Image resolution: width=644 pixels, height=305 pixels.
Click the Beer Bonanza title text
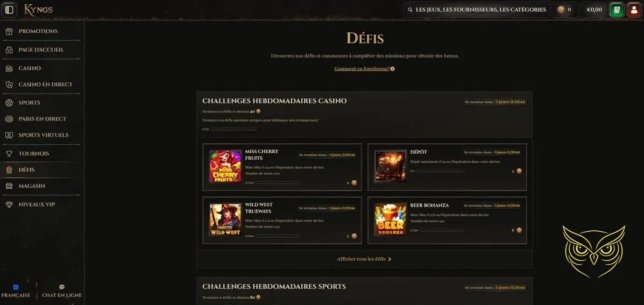(x=429, y=205)
